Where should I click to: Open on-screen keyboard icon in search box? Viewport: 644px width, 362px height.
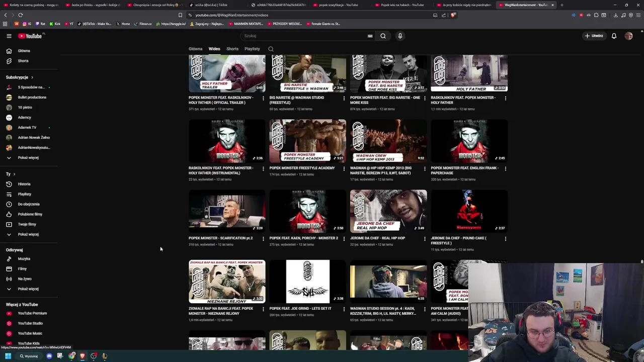(370, 36)
